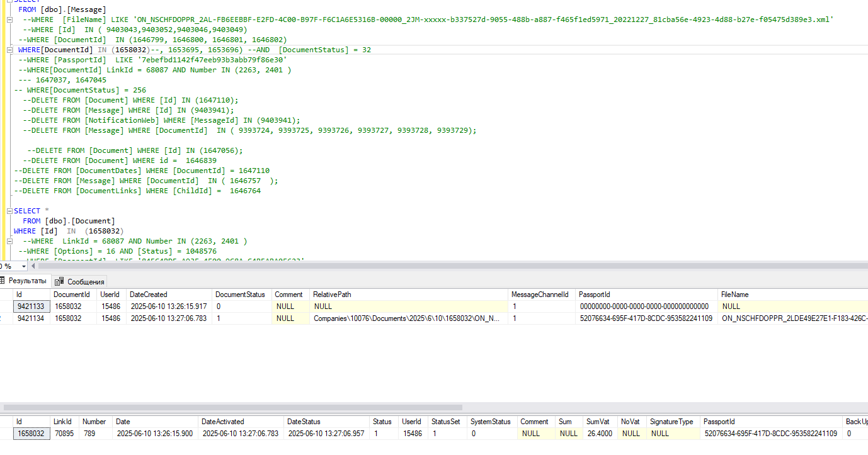Place cursor on WHERE[DocumentStatus] = 256 comment line

[x=79, y=90]
